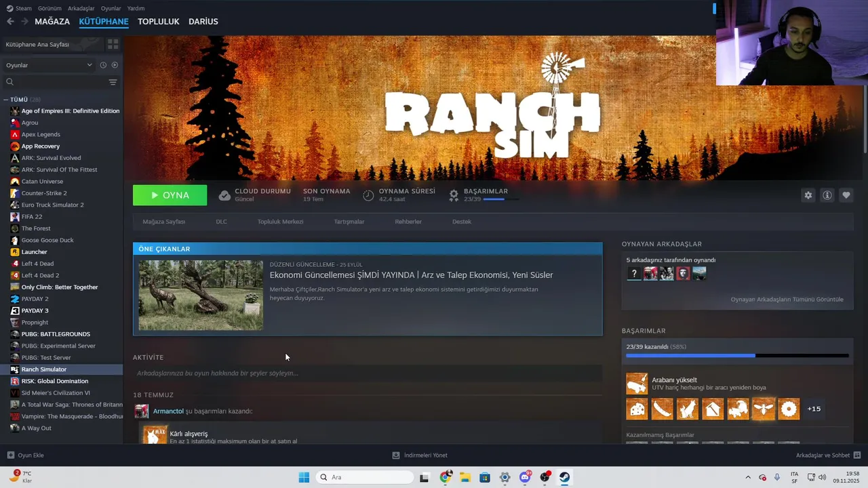Open the DARIUS profile tab
Image resolution: width=868 pixels, height=488 pixels.
click(203, 22)
